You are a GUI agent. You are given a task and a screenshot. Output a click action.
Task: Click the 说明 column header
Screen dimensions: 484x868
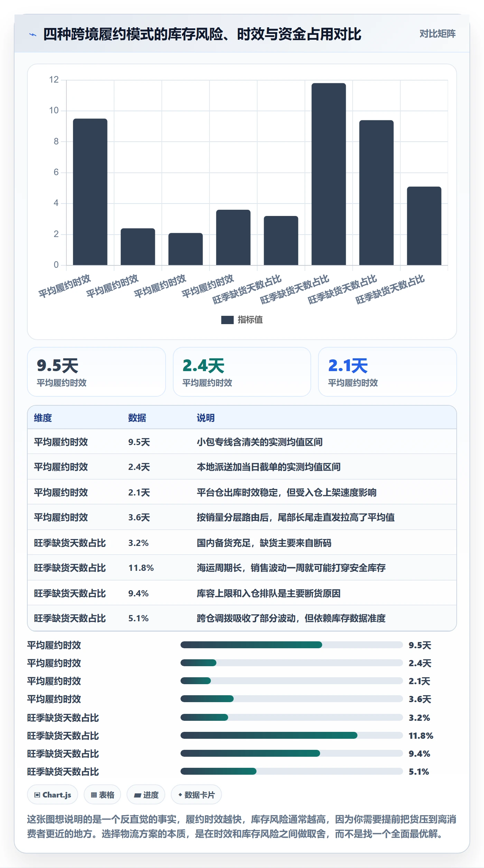(206, 418)
